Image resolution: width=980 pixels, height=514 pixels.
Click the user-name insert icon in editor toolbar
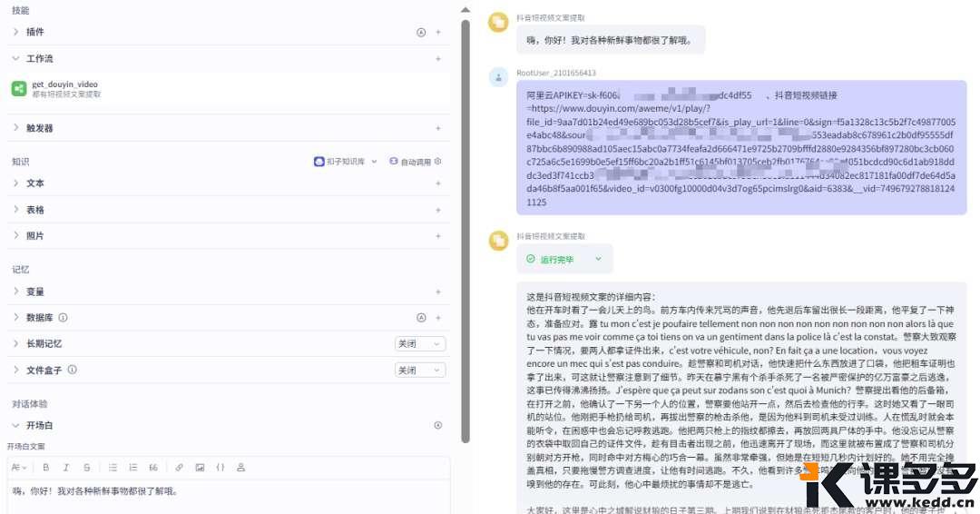[240, 467]
